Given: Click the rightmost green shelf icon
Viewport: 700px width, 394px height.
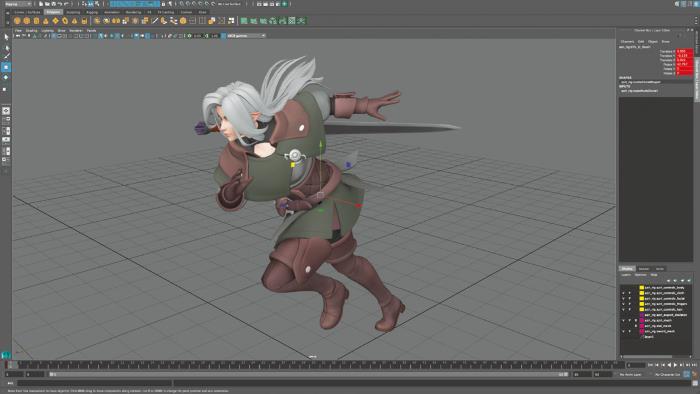Looking at the screenshot, I should click(302, 21).
